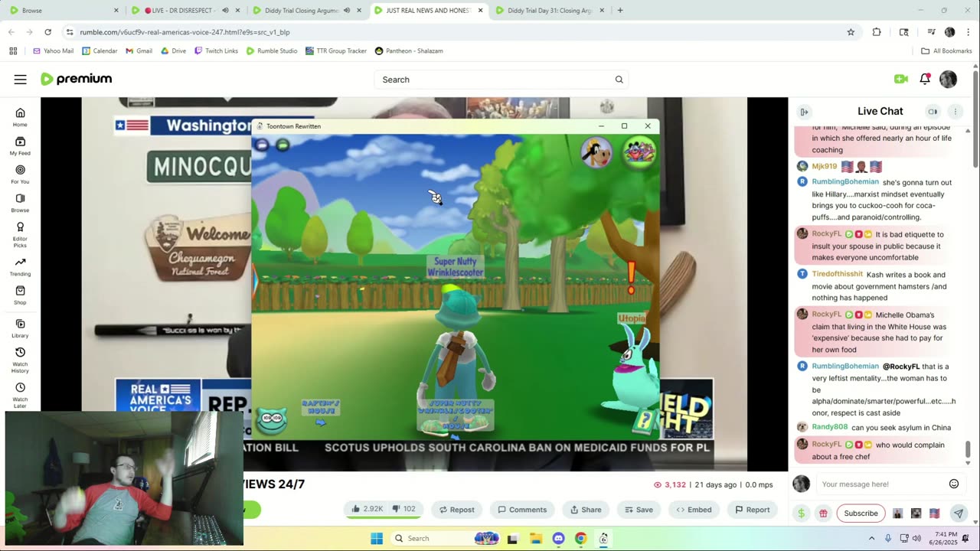Open Editor Picks in sidebar

point(20,234)
